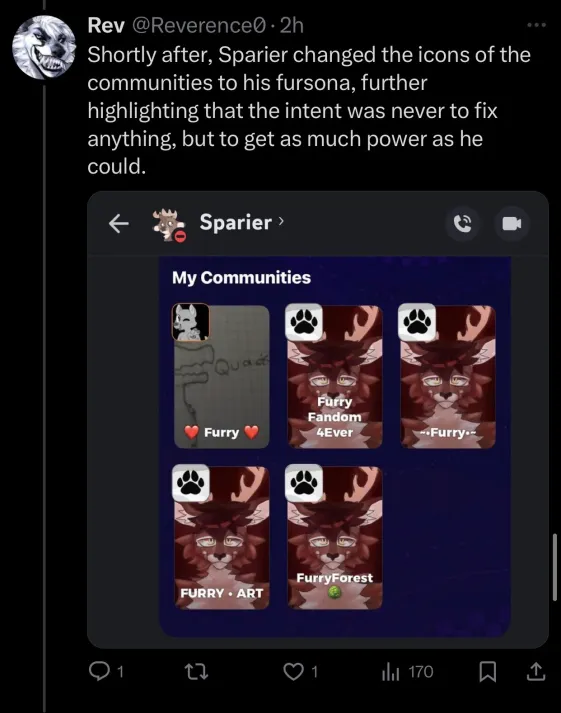This screenshot has height=713, width=561.
Task: Open the 2h post timestamp link
Action: tap(291, 25)
